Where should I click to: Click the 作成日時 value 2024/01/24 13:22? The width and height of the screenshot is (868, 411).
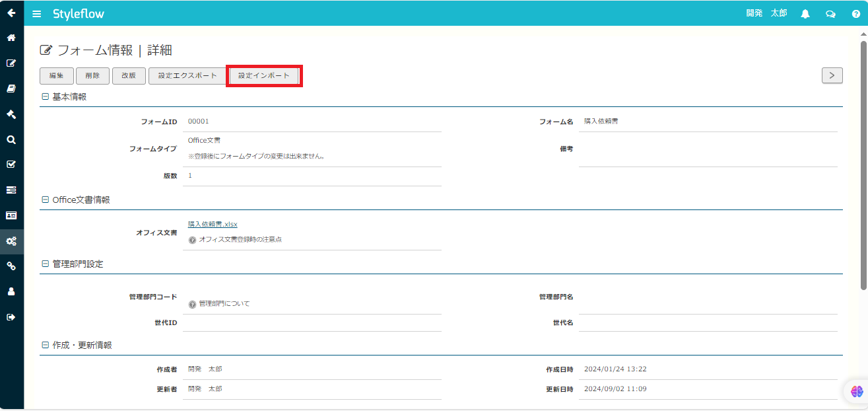click(615, 369)
